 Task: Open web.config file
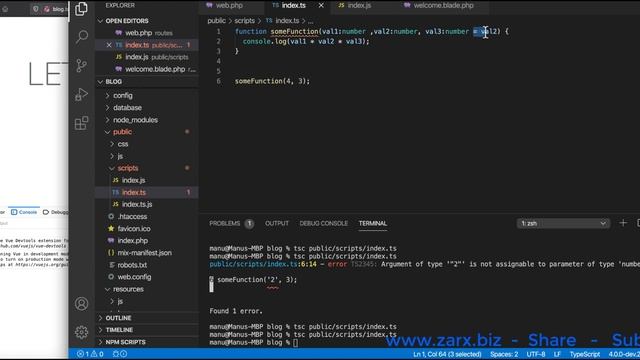click(x=134, y=277)
